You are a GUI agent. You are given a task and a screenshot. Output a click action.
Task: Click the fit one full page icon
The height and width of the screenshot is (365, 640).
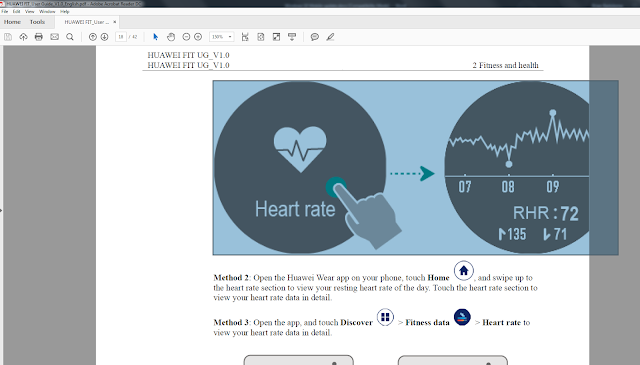tap(261, 37)
